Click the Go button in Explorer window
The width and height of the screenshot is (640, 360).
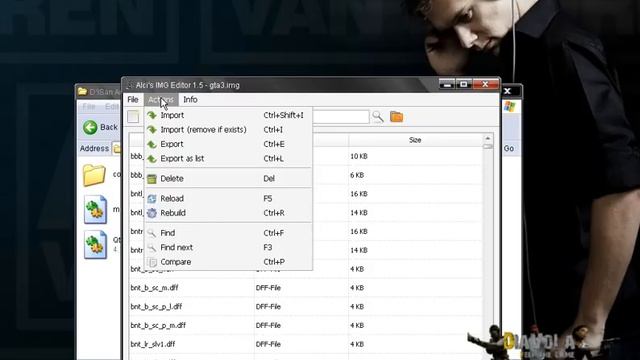pos(509,149)
